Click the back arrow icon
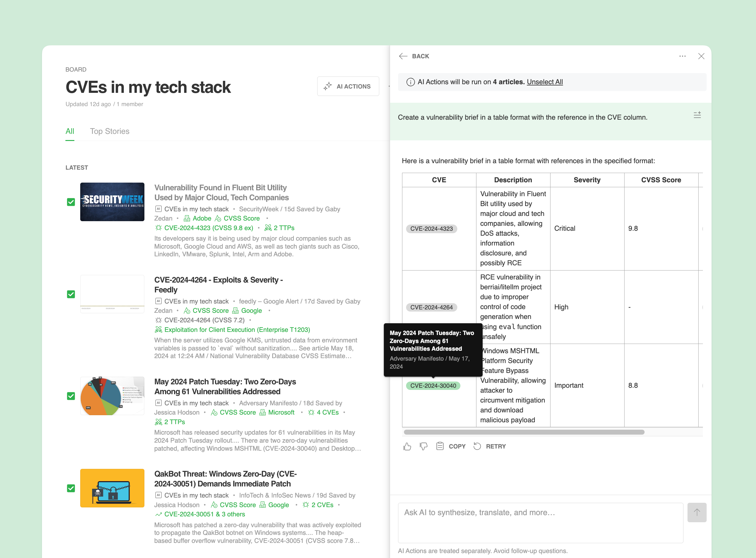Image resolution: width=756 pixels, height=558 pixels. click(x=403, y=56)
